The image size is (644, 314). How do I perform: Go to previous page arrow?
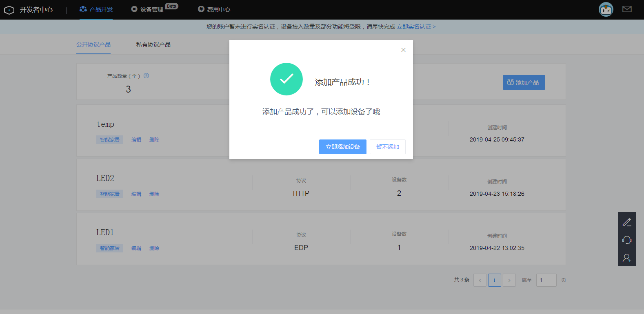(x=480, y=280)
